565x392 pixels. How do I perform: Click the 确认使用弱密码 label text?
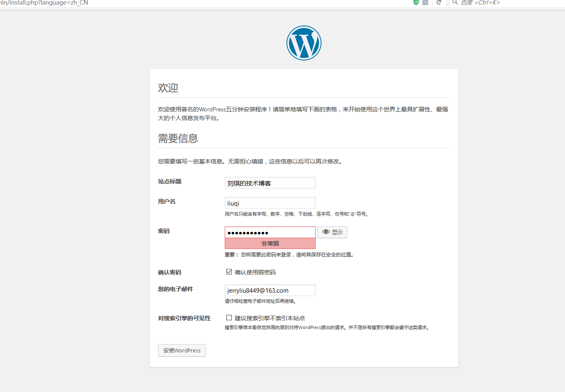pos(255,272)
